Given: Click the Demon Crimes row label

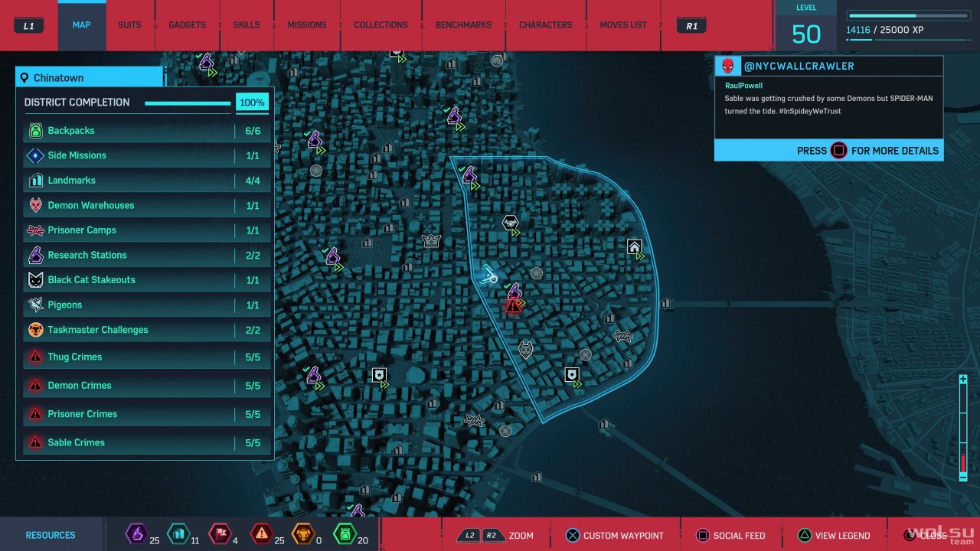Looking at the screenshot, I should (x=80, y=386).
